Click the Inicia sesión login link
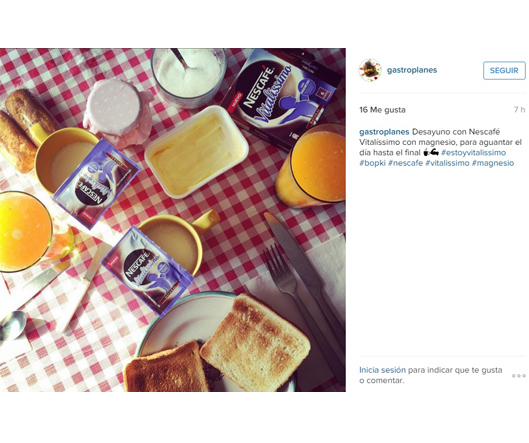This screenshot has width=529, height=443. (382, 370)
